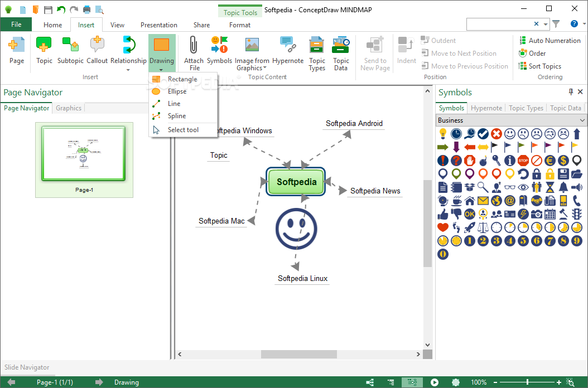The width and height of the screenshot is (588, 388).
Task: Insert a new Topic
Action: (44, 51)
